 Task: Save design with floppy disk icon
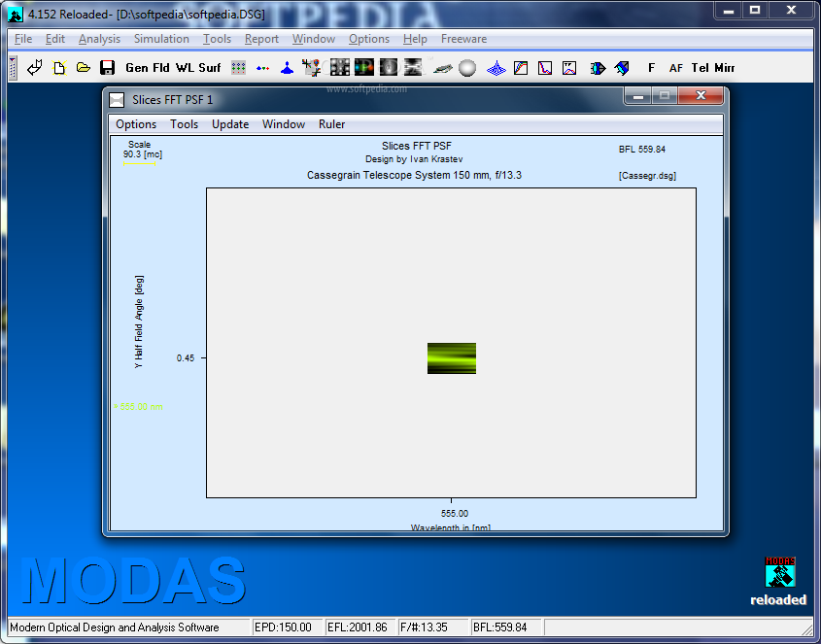(107, 68)
